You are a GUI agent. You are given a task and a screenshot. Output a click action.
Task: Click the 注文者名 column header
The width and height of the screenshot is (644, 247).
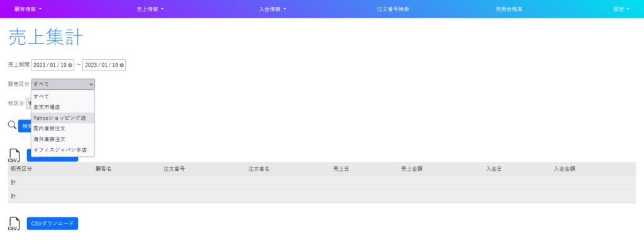point(258,169)
